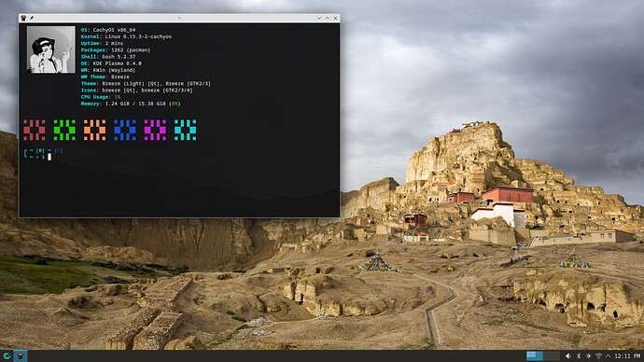The image size is (644, 362).
Task: Click the 'Uptime: 2 mins' line
Action: tap(102, 43)
